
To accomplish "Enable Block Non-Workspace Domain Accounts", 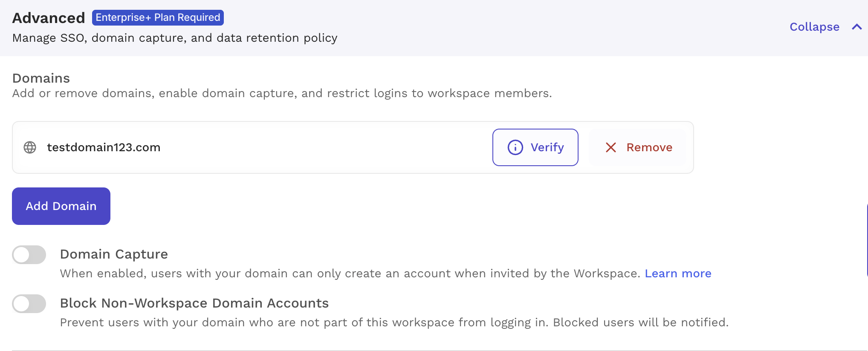I will click(x=29, y=304).
